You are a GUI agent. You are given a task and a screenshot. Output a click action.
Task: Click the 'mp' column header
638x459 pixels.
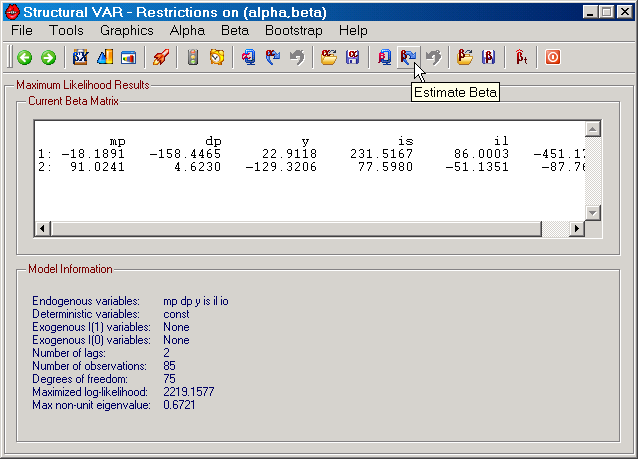point(117,141)
